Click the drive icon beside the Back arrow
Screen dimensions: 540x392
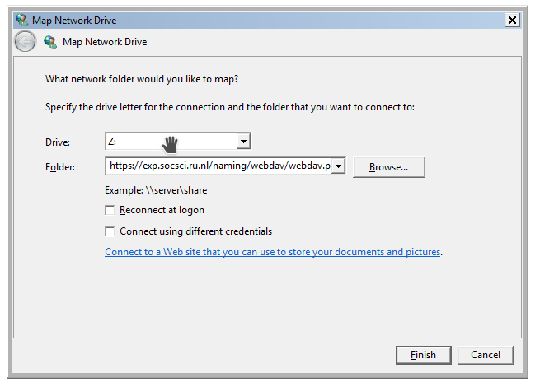click(x=50, y=41)
